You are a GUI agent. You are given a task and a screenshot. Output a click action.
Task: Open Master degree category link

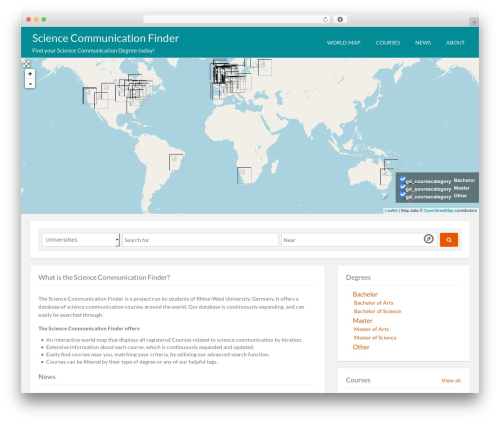[362, 321]
